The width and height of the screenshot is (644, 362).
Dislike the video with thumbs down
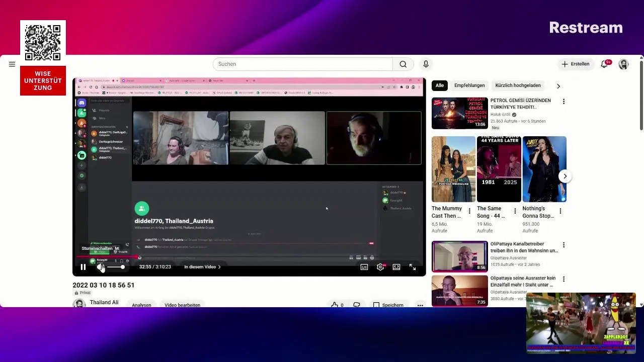pos(357,305)
